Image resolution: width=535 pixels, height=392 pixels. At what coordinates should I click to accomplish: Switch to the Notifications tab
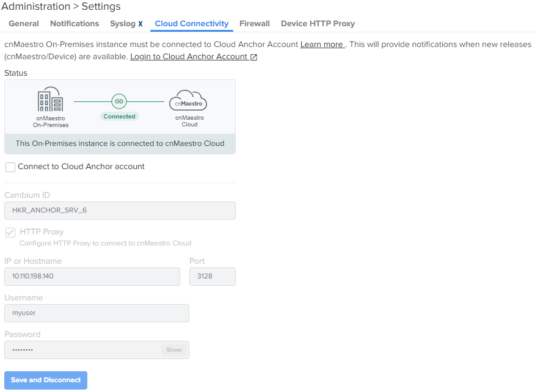tap(75, 24)
